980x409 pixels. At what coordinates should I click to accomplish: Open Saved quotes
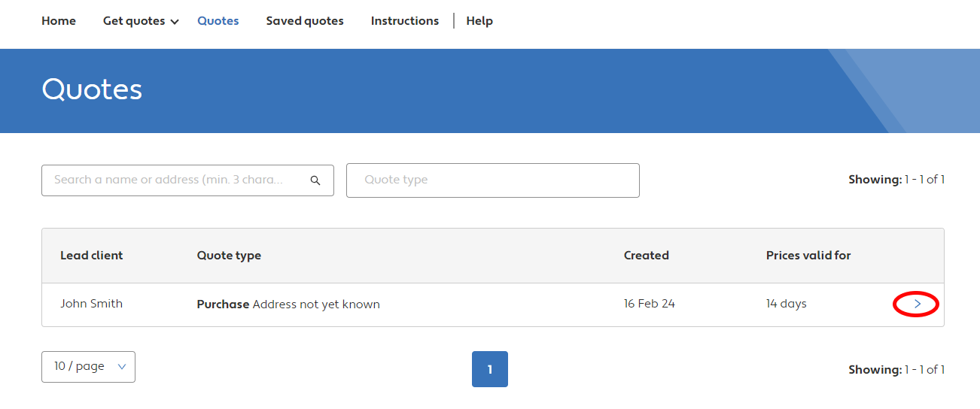tap(305, 21)
